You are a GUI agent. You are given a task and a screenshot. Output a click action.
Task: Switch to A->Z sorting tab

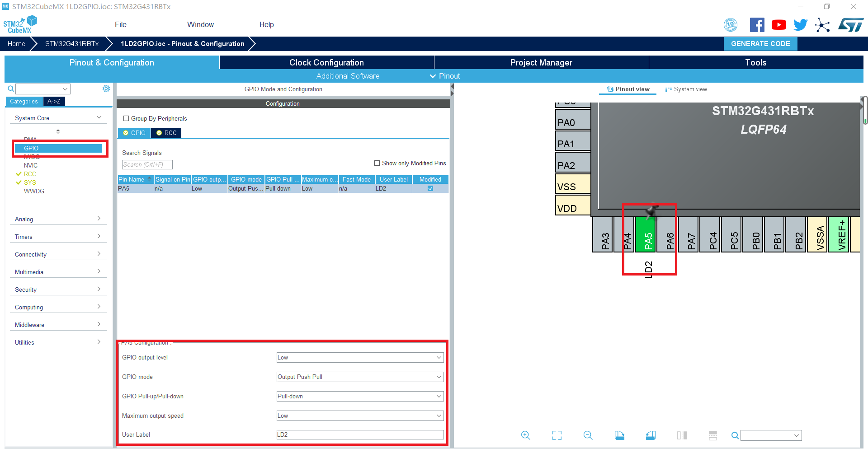(54, 101)
